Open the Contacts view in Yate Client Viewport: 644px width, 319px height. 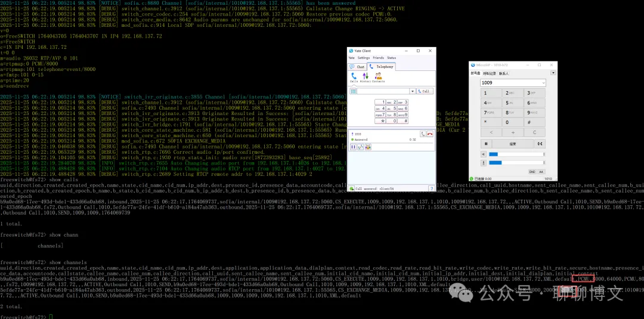378,78
